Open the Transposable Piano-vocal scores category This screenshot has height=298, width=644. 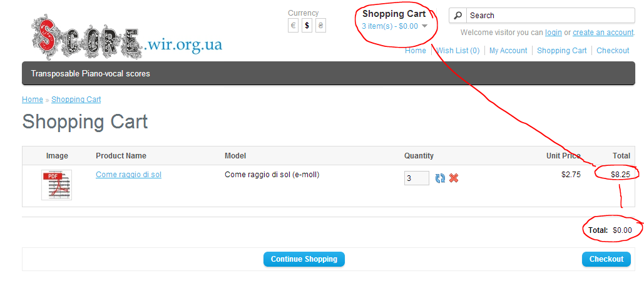coord(90,74)
